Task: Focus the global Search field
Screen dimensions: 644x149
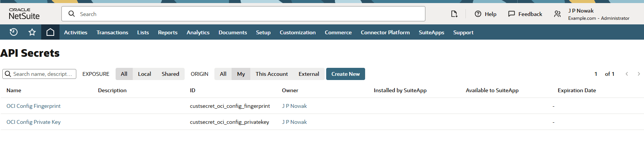Action: pyautogui.click(x=243, y=14)
